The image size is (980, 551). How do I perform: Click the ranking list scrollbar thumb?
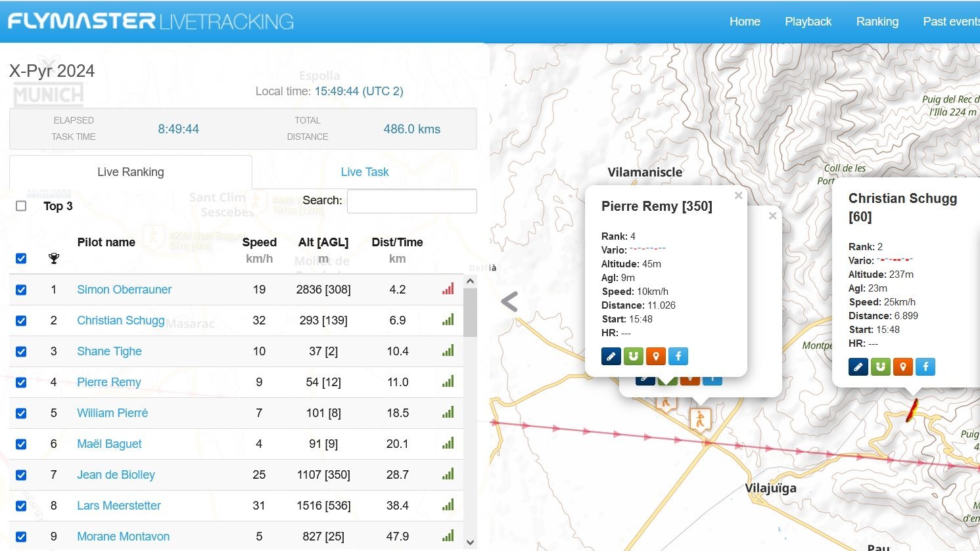(x=470, y=313)
